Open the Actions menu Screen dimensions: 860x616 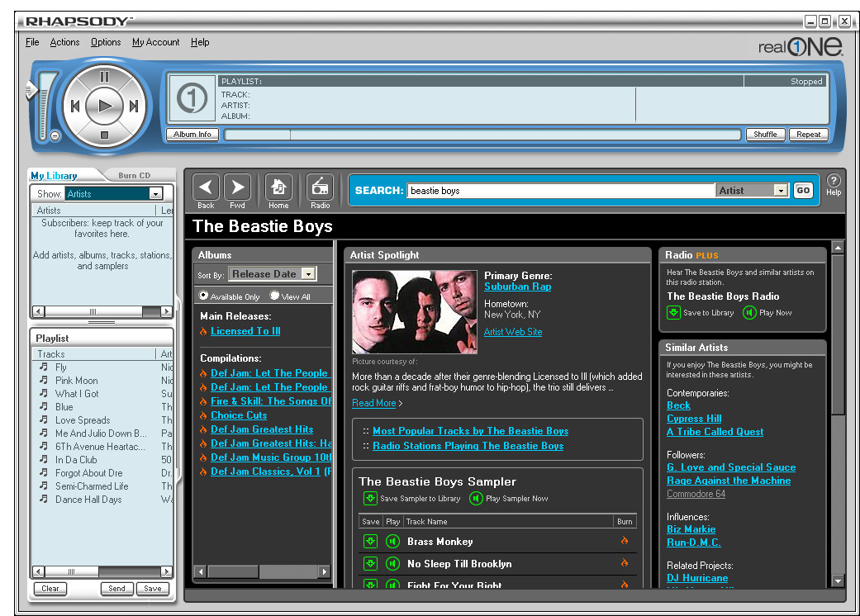point(64,42)
